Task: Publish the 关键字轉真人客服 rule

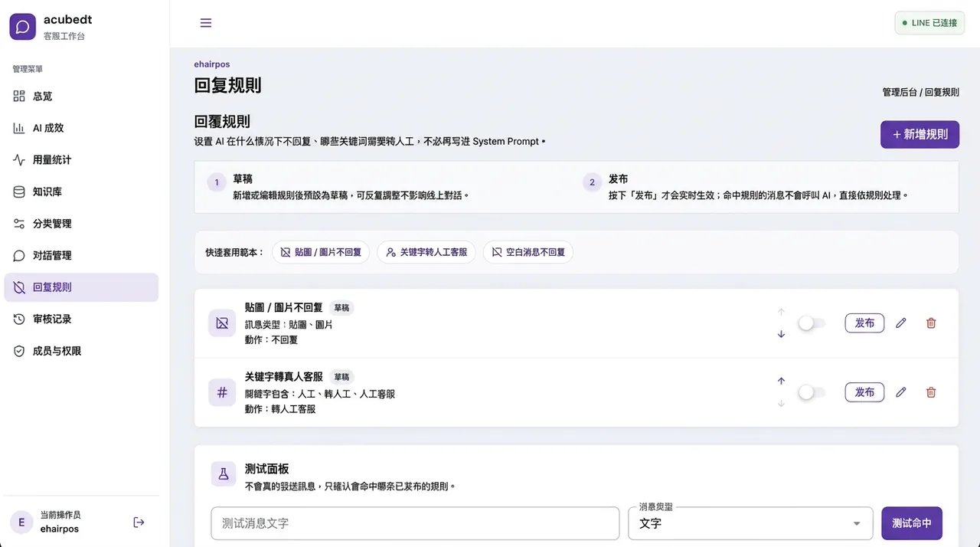Action: (x=864, y=392)
